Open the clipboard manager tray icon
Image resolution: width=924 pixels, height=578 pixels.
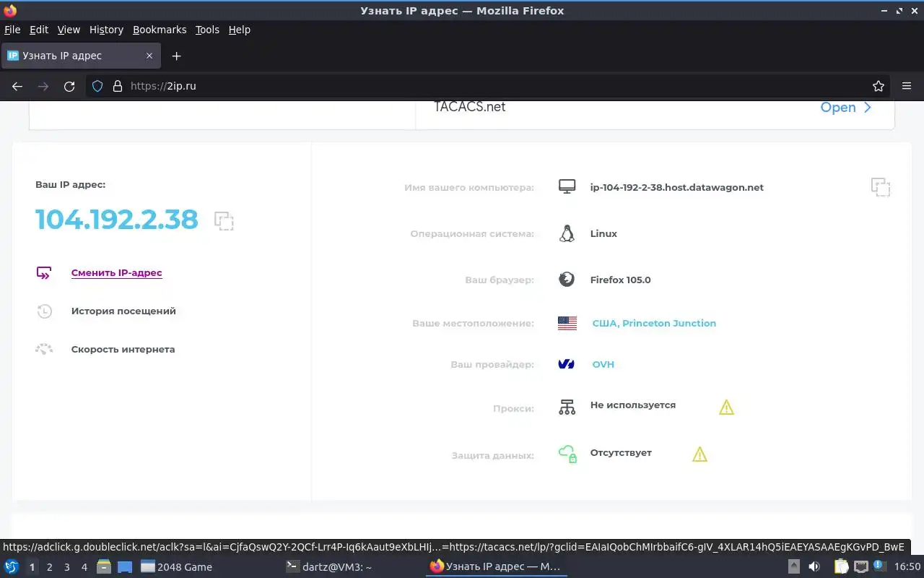tap(841, 566)
